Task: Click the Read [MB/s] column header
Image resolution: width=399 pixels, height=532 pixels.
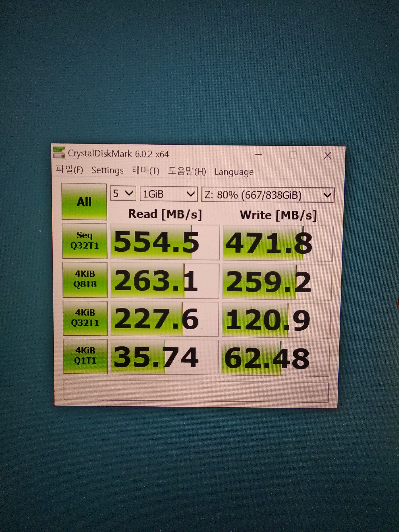Action: tap(165, 214)
